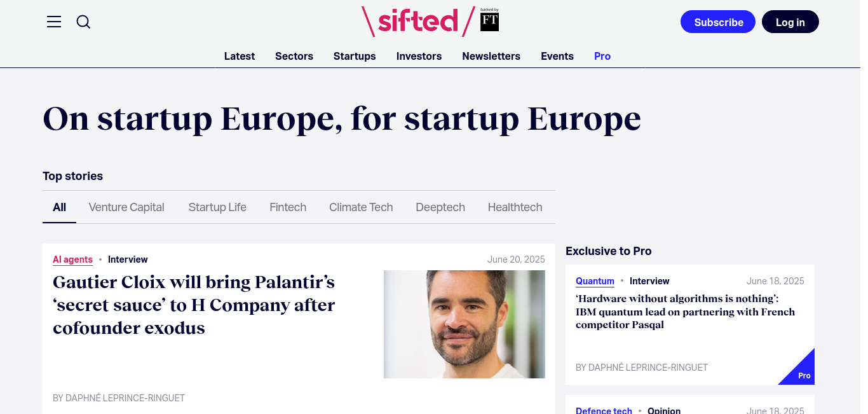Click the Subscribe button

[718, 22]
